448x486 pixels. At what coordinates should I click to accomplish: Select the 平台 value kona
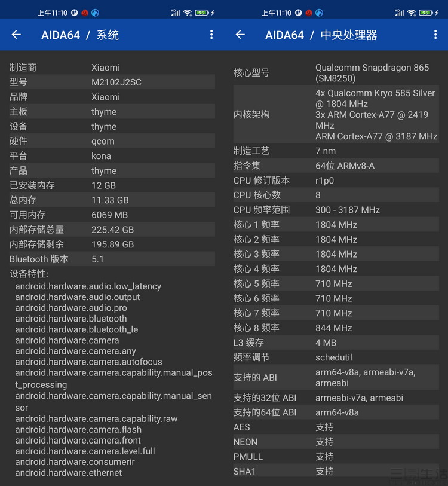pyautogui.click(x=102, y=156)
